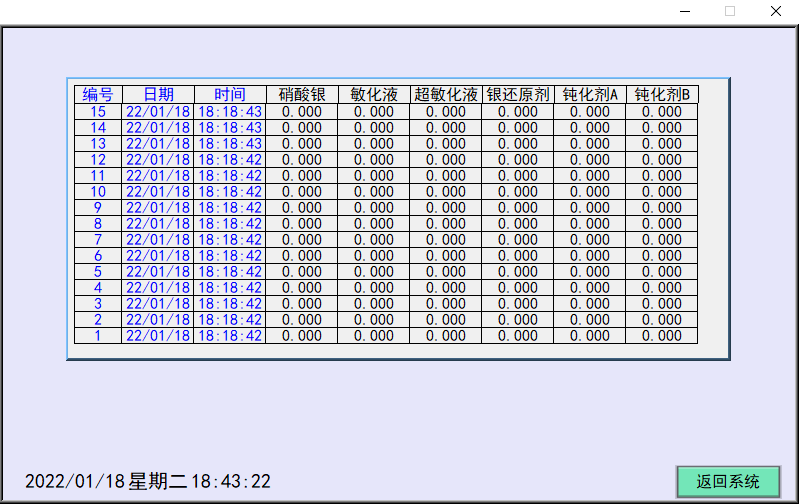The image size is (799, 504).
Task: Select the 敏化液 column header
Action: click(374, 95)
